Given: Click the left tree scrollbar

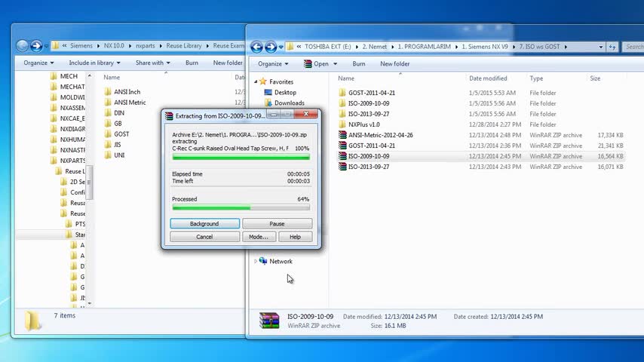Looking at the screenshot, I should pyautogui.click(x=90, y=182).
